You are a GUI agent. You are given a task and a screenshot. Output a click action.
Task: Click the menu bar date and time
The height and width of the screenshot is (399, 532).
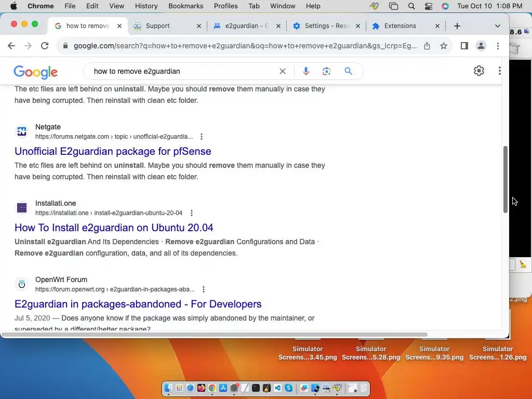point(489,6)
